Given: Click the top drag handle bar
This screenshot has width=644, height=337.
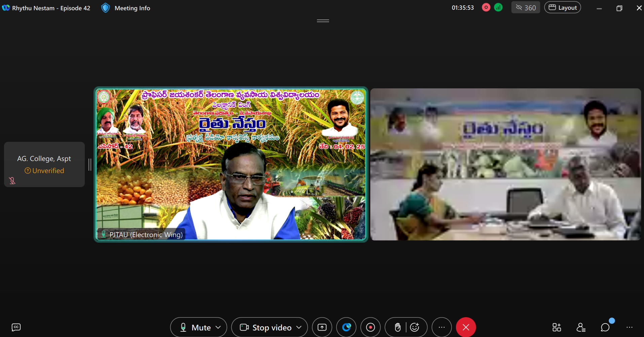Looking at the screenshot, I should click(323, 21).
